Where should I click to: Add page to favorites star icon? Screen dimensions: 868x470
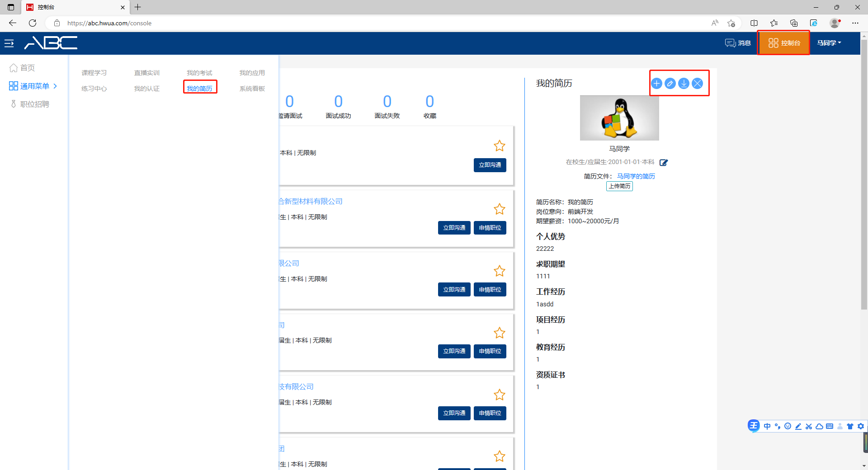731,23
